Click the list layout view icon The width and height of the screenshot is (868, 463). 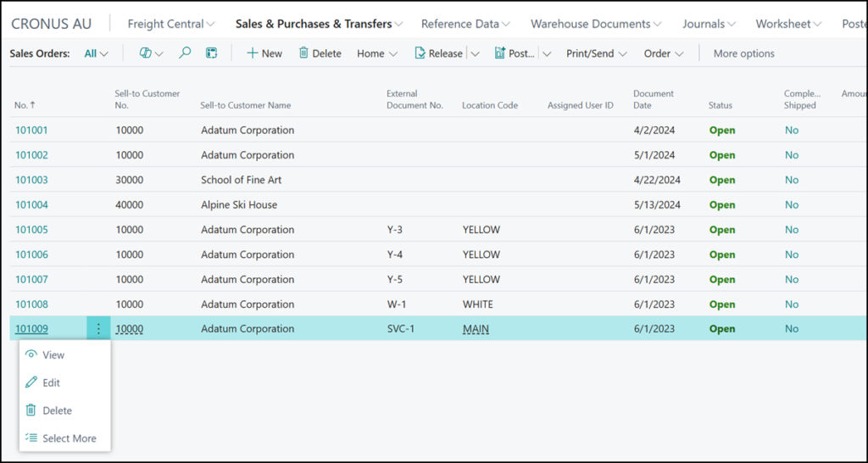point(212,53)
